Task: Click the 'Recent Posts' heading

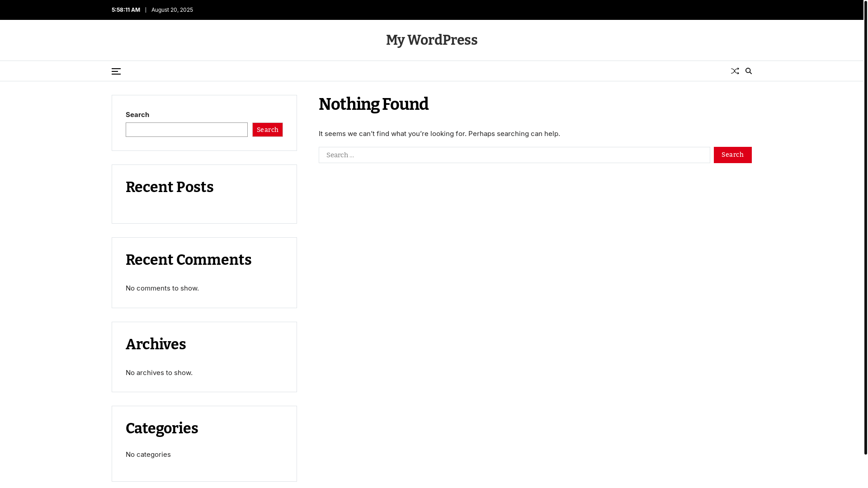Action: [x=170, y=187]
